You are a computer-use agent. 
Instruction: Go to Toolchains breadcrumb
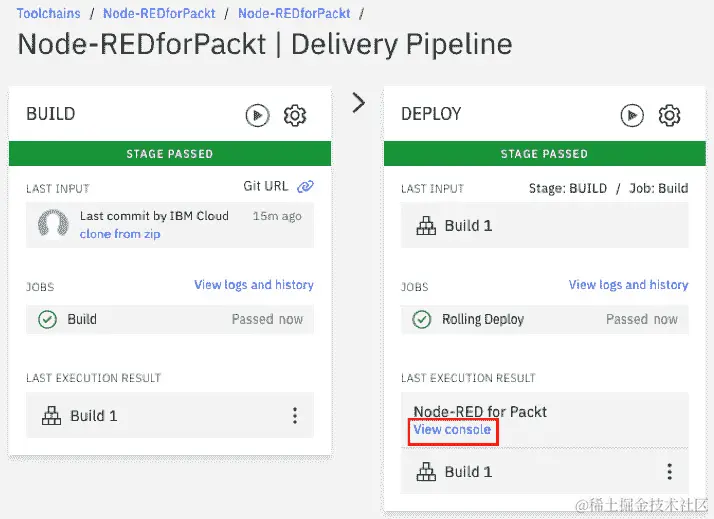[x=48, y=13]
